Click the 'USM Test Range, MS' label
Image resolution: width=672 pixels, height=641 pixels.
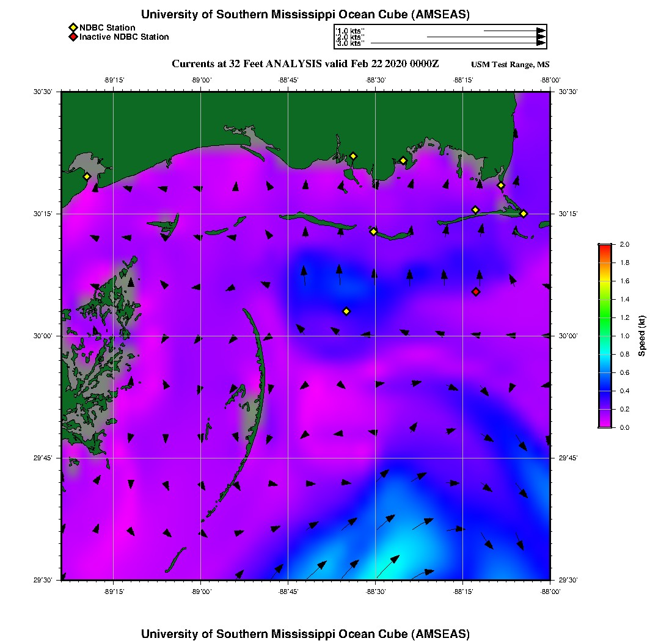(x=510, y=65)
